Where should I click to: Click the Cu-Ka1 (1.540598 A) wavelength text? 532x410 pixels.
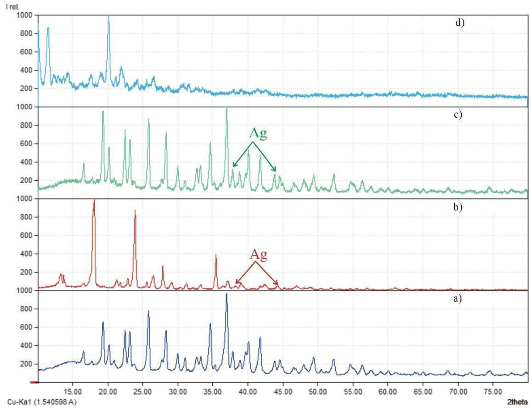click(42, 402)
